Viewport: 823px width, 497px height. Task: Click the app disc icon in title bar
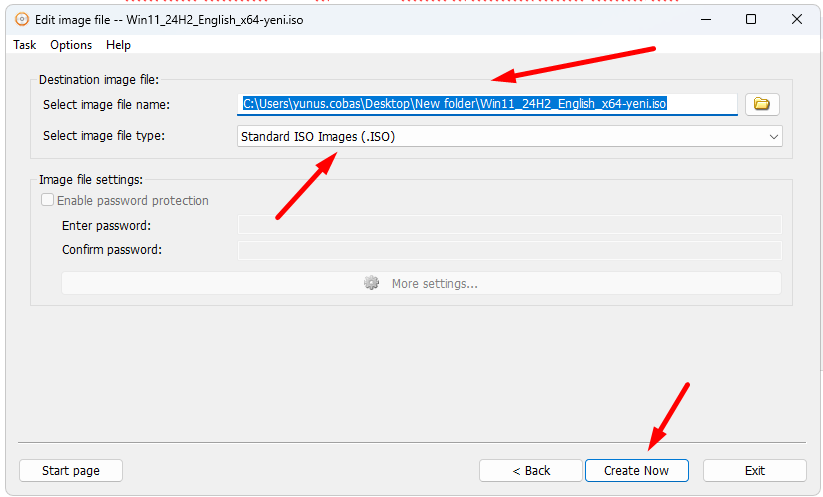(x=22, y=19)
